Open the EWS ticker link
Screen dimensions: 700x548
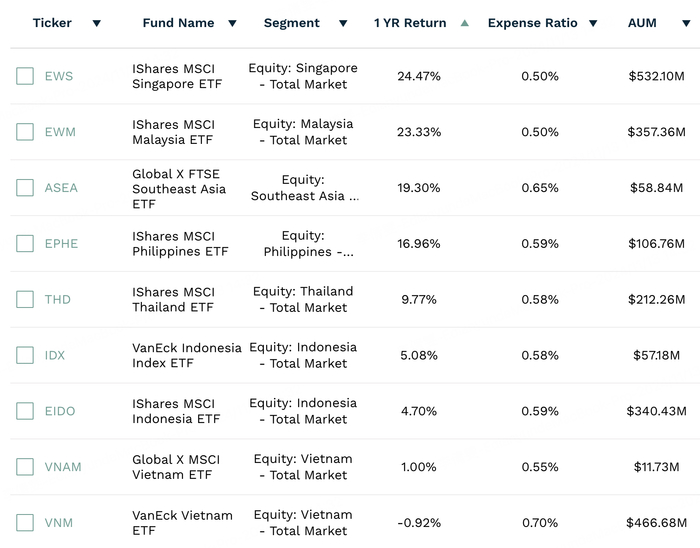59,76
